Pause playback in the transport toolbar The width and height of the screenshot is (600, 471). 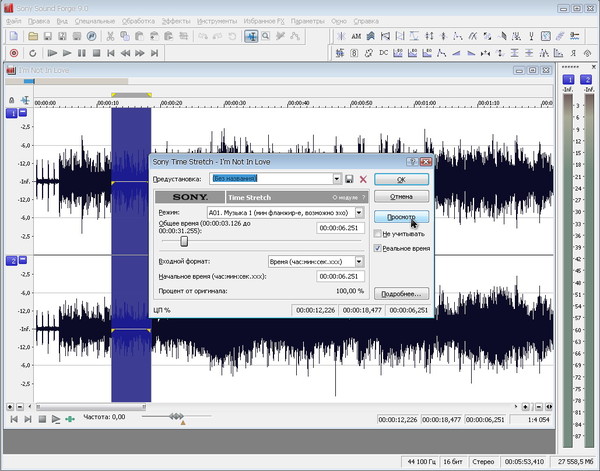point(82,53)
